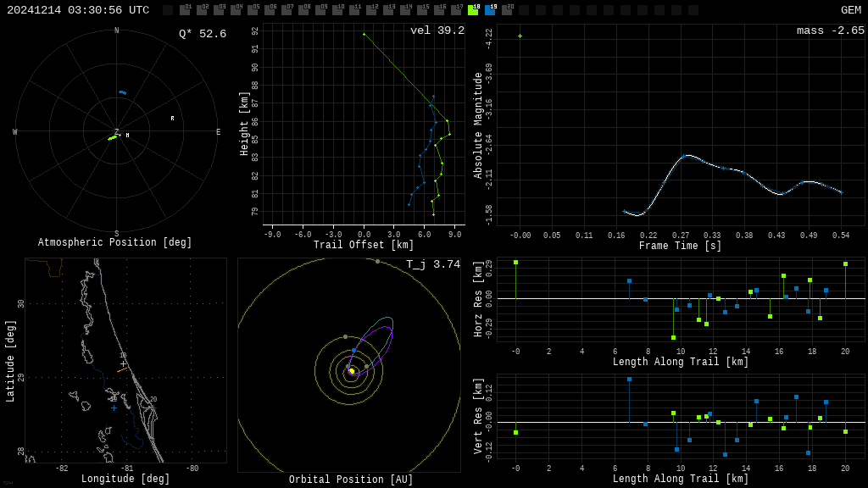Screen dimensions: 868x488
Task: Click the blue Earth dot on the orbit
Action: (x=354, y=350)
